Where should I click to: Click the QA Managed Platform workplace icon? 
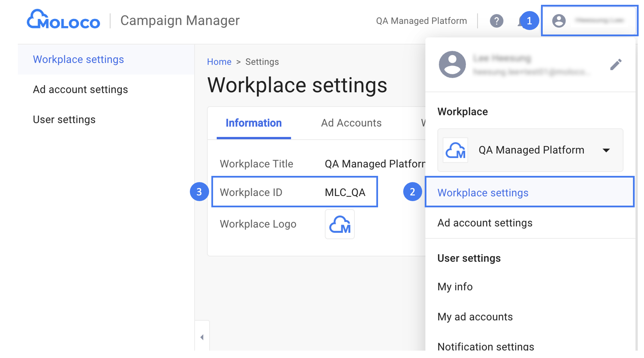pyautogui.click(x=455, y=150)
